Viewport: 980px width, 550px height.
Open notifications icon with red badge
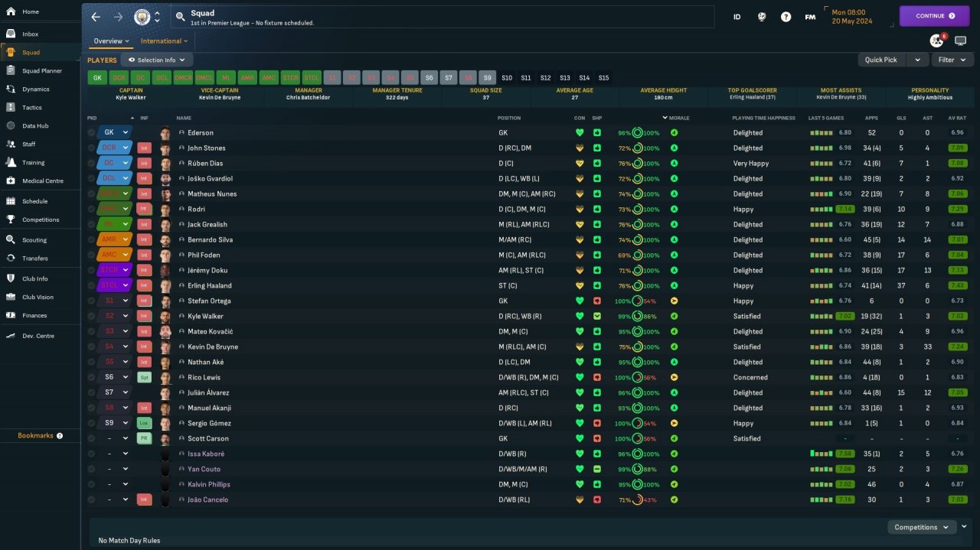coord(937,41)
